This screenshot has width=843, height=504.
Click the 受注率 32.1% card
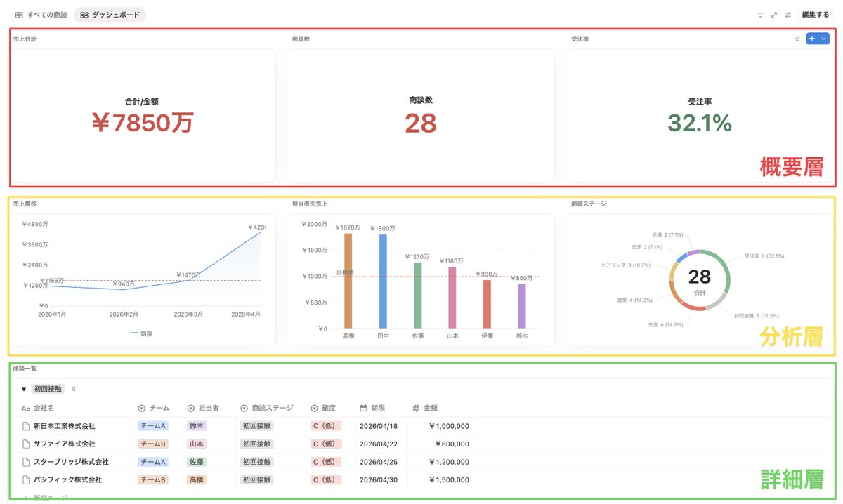(x=699, y=116)
